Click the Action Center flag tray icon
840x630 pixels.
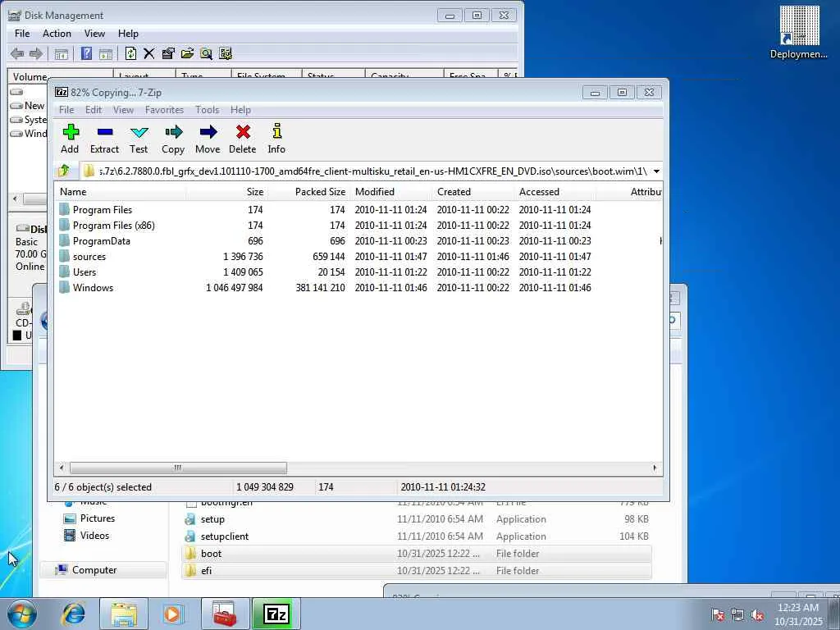pos(718,615)
